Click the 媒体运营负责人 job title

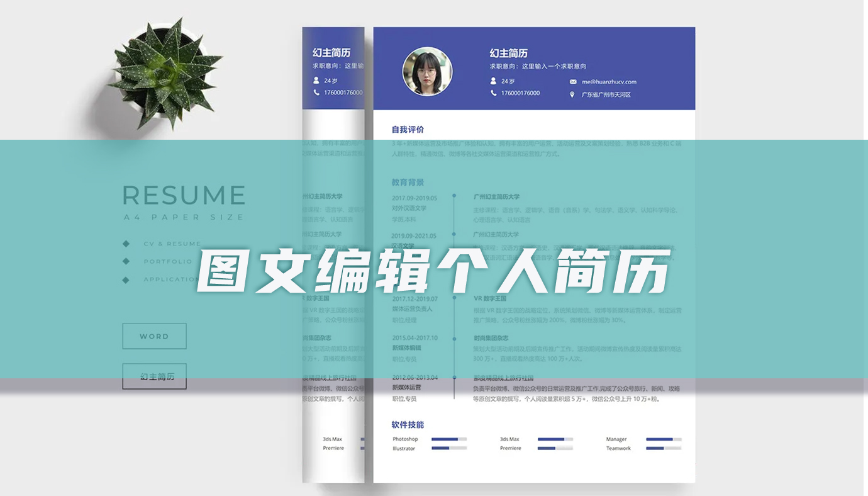click(x=413, y=309)
